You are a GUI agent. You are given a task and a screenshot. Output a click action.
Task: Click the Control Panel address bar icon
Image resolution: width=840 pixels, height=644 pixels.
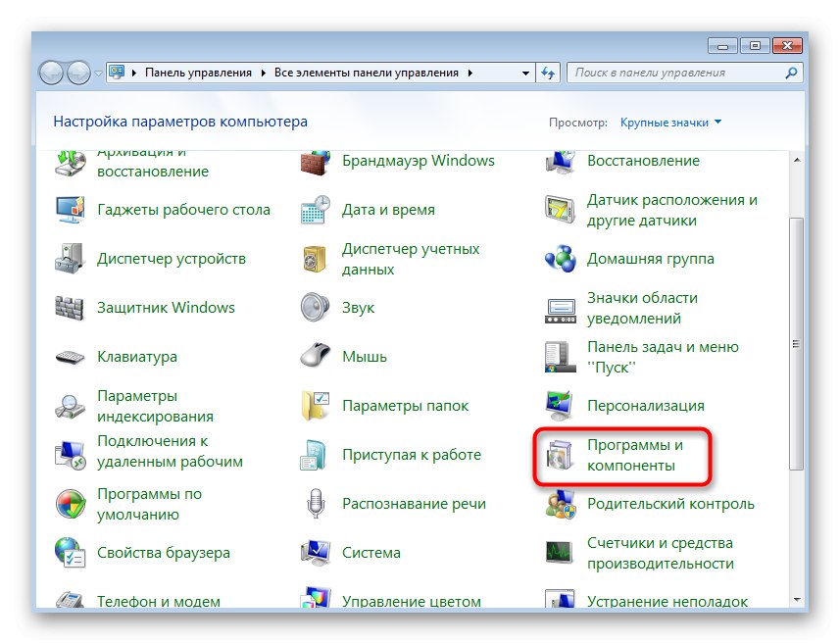(x=117, y=72)
